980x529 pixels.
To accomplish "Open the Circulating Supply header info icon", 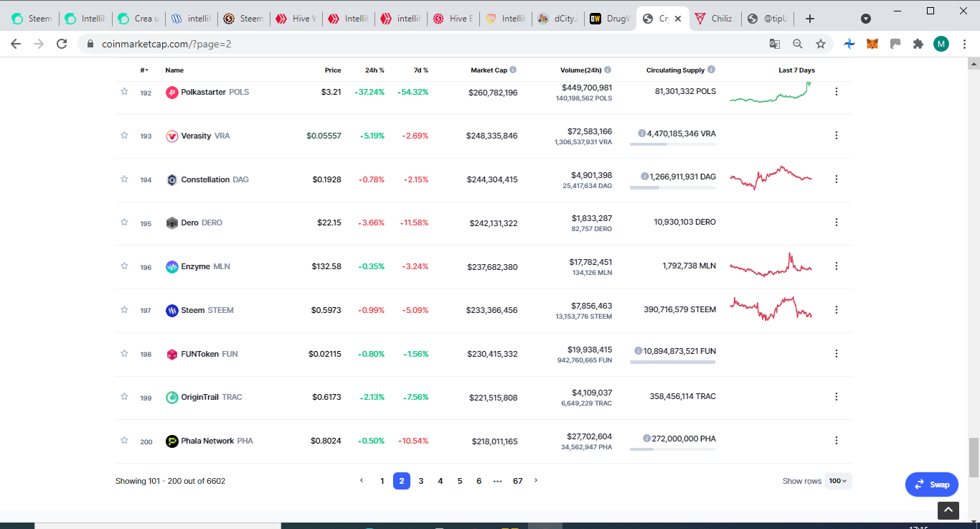I will pos(711,70).
